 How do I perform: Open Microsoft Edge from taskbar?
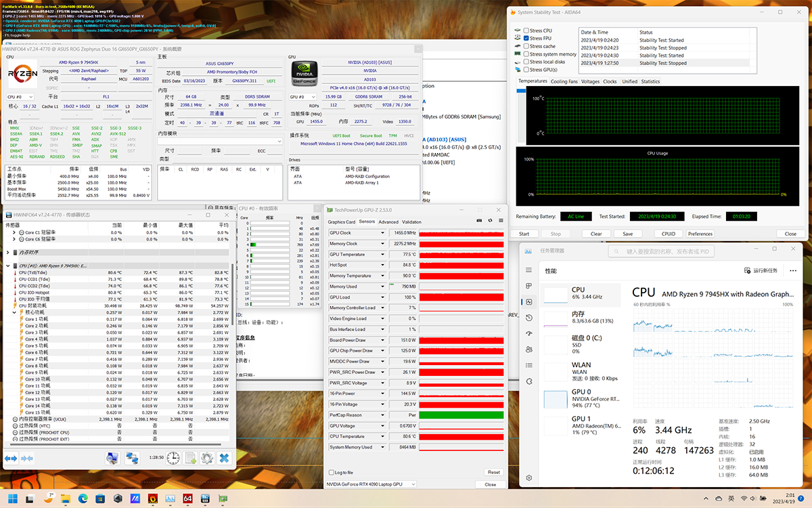pos(83,499)
